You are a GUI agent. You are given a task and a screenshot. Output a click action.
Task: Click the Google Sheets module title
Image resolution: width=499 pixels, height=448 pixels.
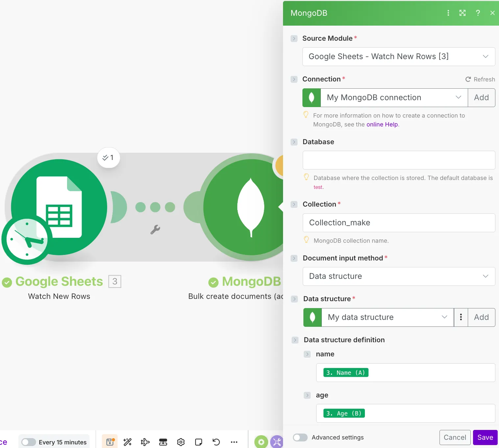[59, 281]
